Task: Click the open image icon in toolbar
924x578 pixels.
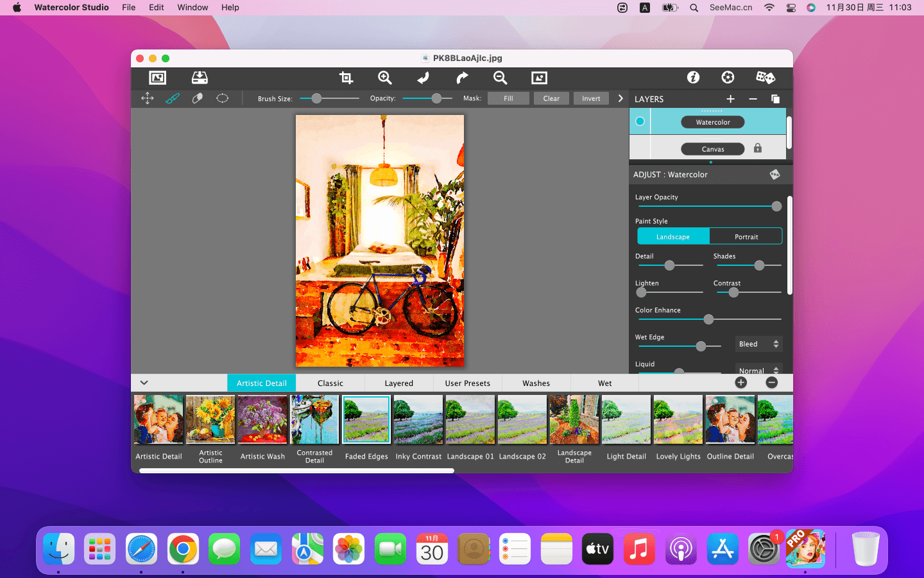Action: pyautogui.click(x=157, y=78)
